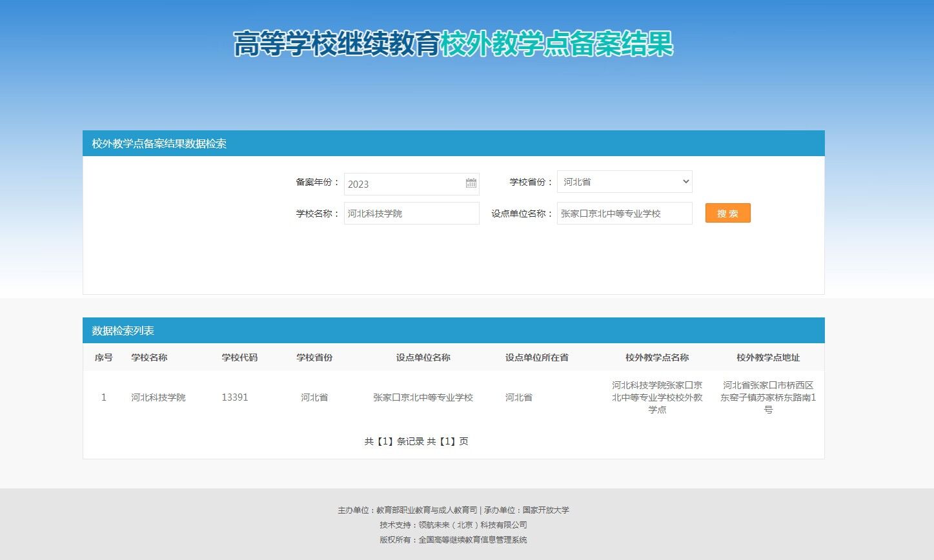Click the page title 高等学校继续教育校外教学点备案结果
934x560 pixels.
point(453,44)
